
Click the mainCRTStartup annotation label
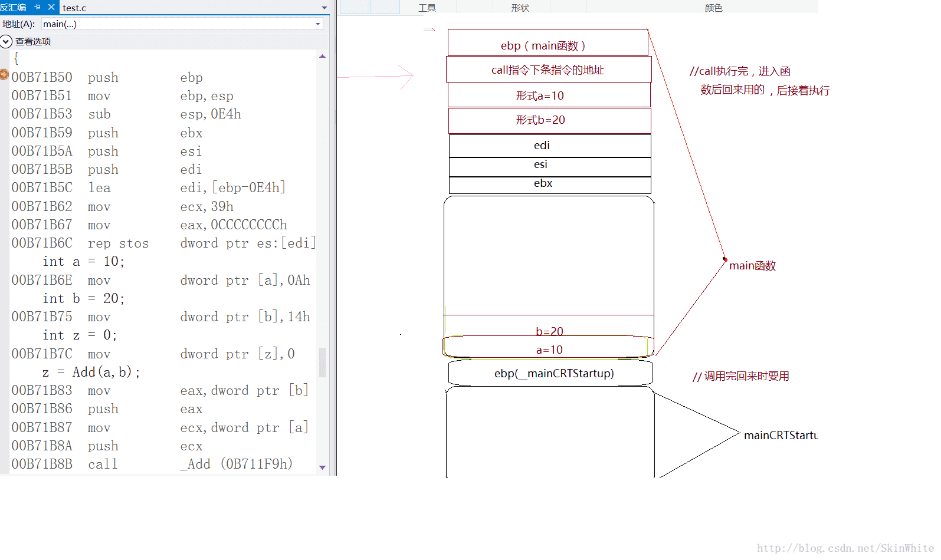[781, 435]
